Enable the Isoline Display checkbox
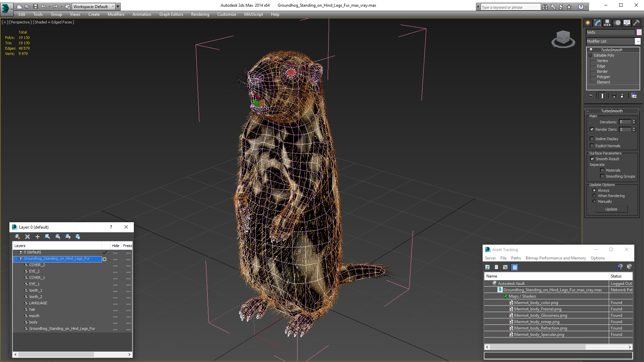The height and width of the screenshot is (362, 644). (592, 139)
